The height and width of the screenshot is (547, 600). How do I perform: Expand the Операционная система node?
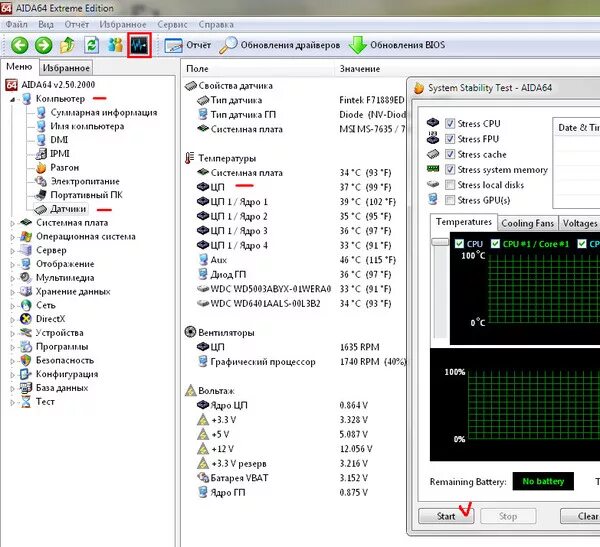(x=12, y=237)
